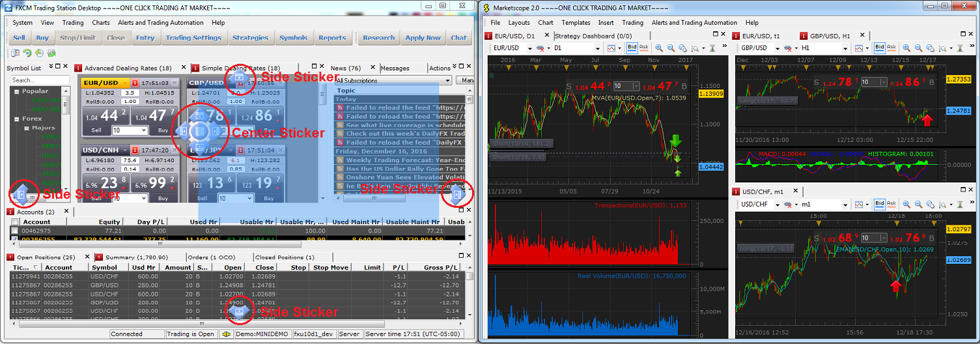Viewport: 980px width, 344px height.
Task: Click green vertical scale icon on GBP/USD H1 toolbar
Action: [x=961, y=48]
